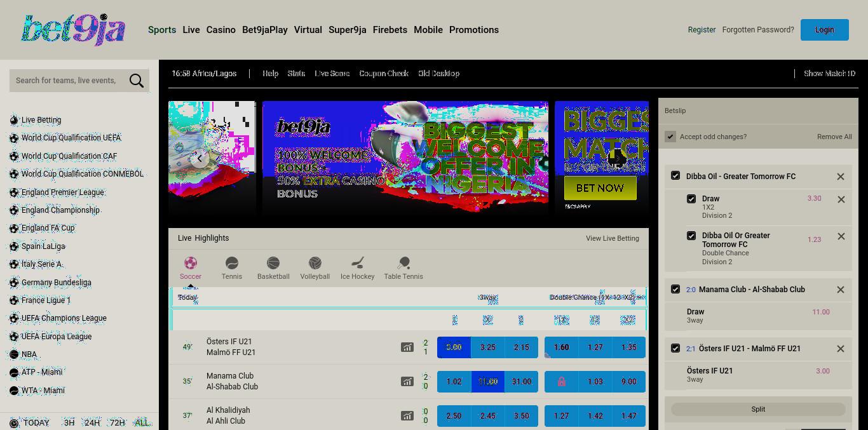This screenshot has height=430, width=868.
Task: Open Coupon Check link
Action: pos(384,74)
